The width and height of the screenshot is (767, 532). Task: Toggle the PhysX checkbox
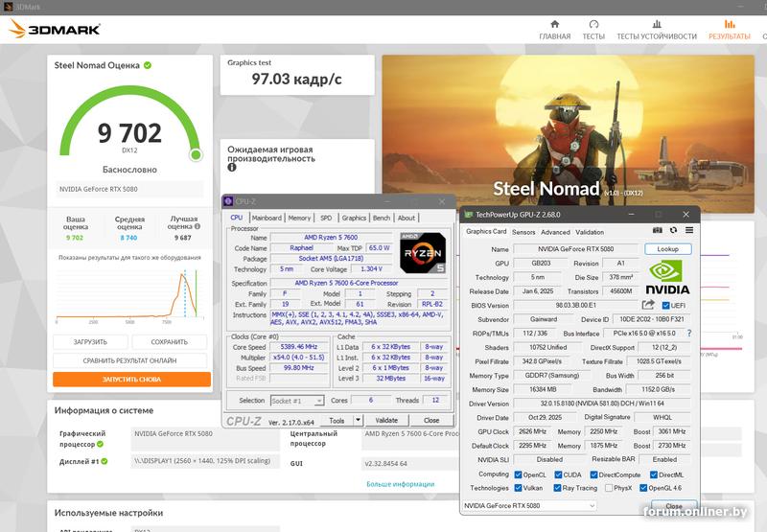tap(609, 488)
